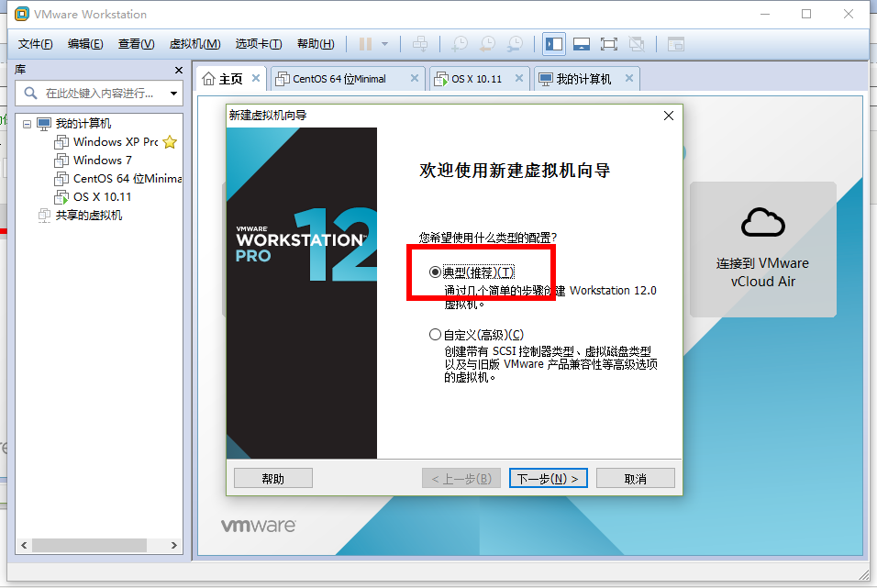Image resolution: width=877 pixels, height=588 pixels.
Task: Click the library horizontal scrollbar thumb
Action: pos(90,545)
